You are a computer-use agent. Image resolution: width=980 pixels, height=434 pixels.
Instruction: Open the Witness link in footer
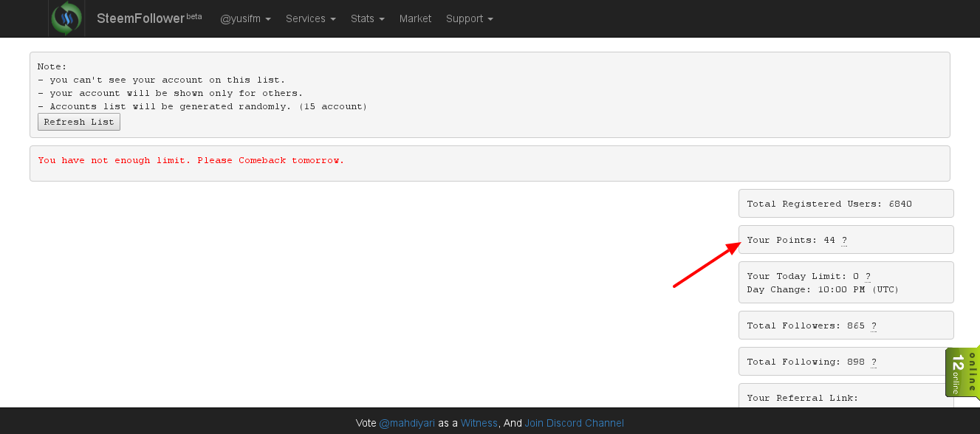click(x=479, y=423)
